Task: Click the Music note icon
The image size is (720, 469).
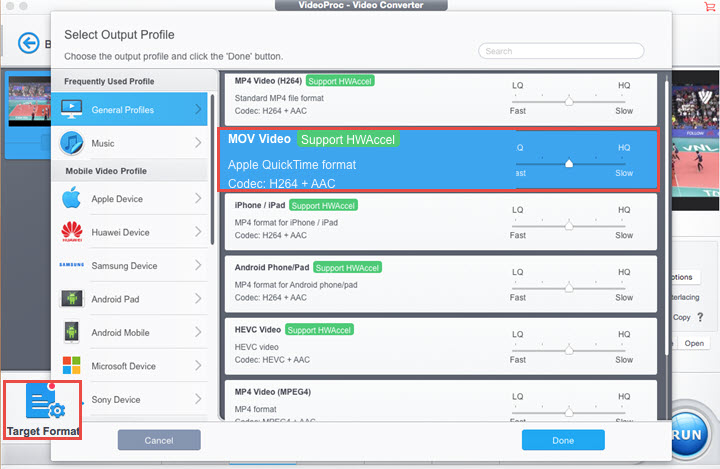Action: pos(72,143)
